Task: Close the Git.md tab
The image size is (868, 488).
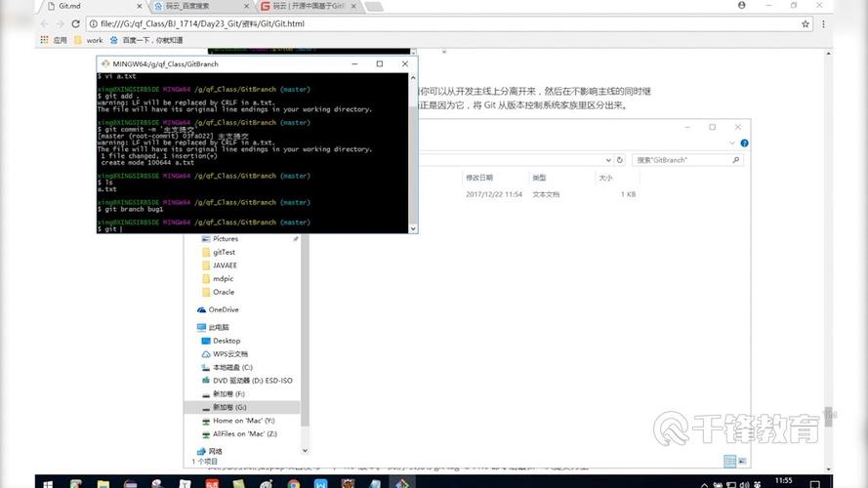Action: 140,6
